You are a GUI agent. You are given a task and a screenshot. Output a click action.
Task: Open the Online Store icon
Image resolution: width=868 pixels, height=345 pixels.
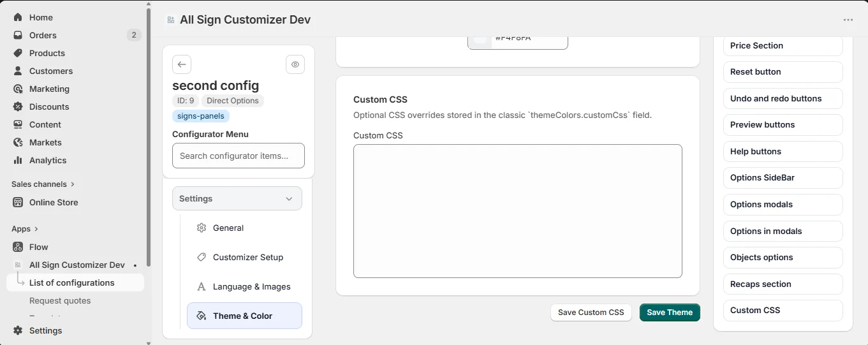pos(18,202)
